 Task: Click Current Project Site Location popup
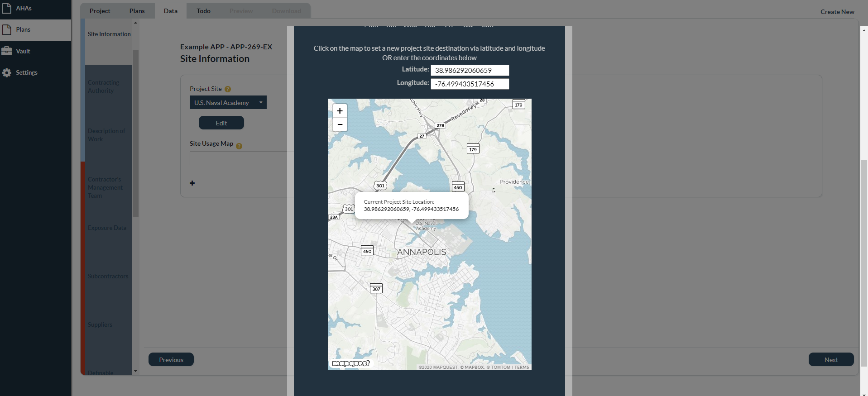pos(412,206)
